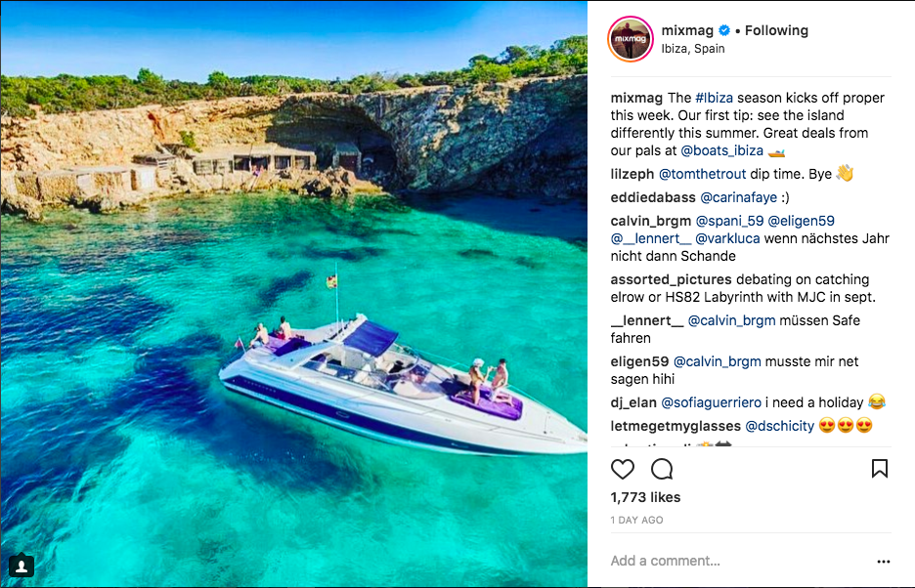Open the @tomthetrout mention

point(702,174)
